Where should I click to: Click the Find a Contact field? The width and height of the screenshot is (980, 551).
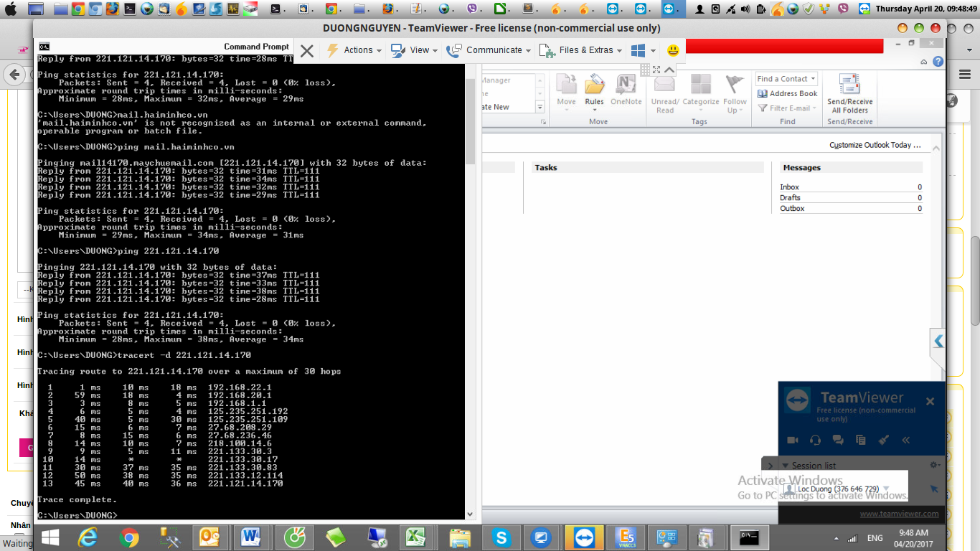point(786,79)
